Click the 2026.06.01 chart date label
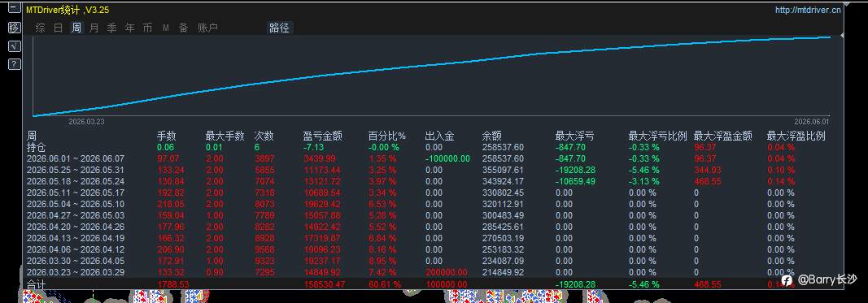The image size is (868, 303). pyautogui.click(x=812, y=122)
